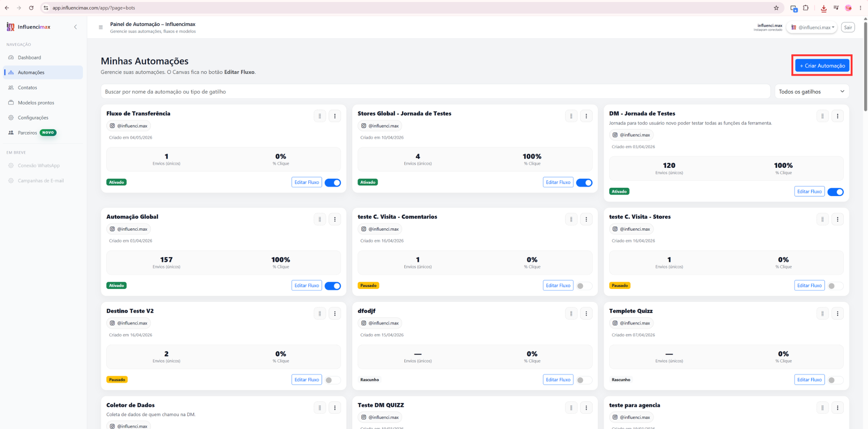Open three-dot menu on Teste DM QUIZZ card
Image resolution: width=868 pixels, height=429 pixels.
click(586, 408)
